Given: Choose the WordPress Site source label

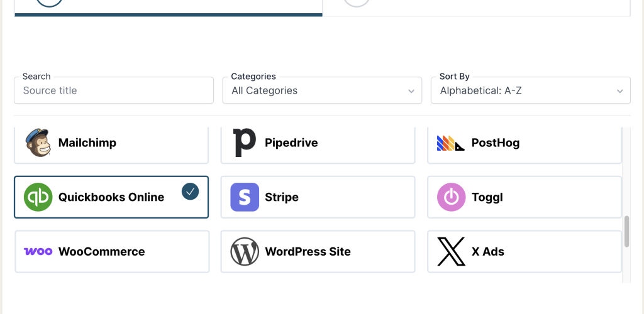Looking at the screenshot, I should coord(308,251).
